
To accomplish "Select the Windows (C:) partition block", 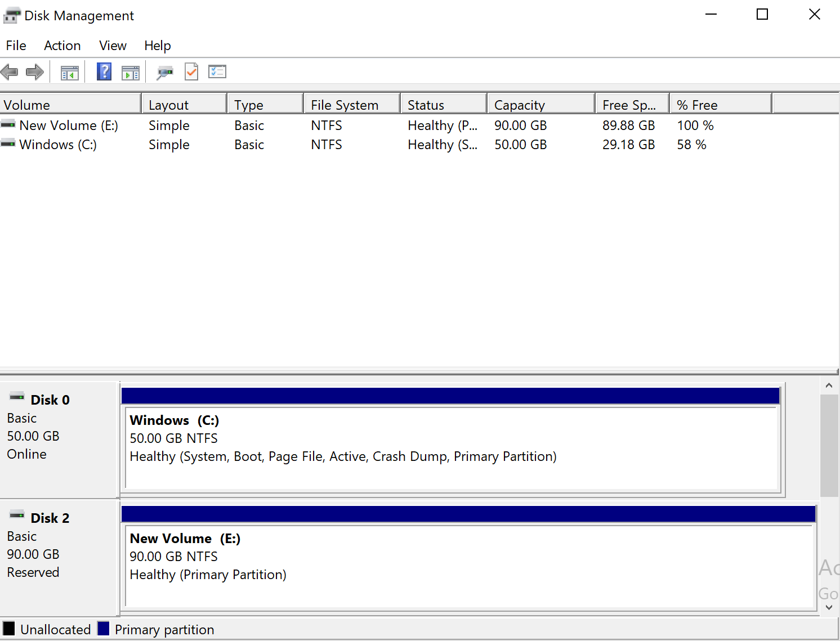I will pyautogui.click(x=450, y=445).
